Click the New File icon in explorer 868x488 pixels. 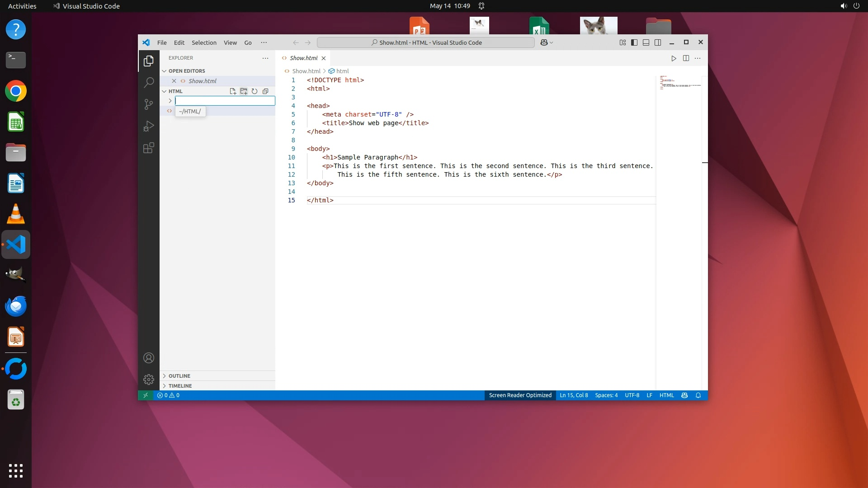[x=233, y=91]
